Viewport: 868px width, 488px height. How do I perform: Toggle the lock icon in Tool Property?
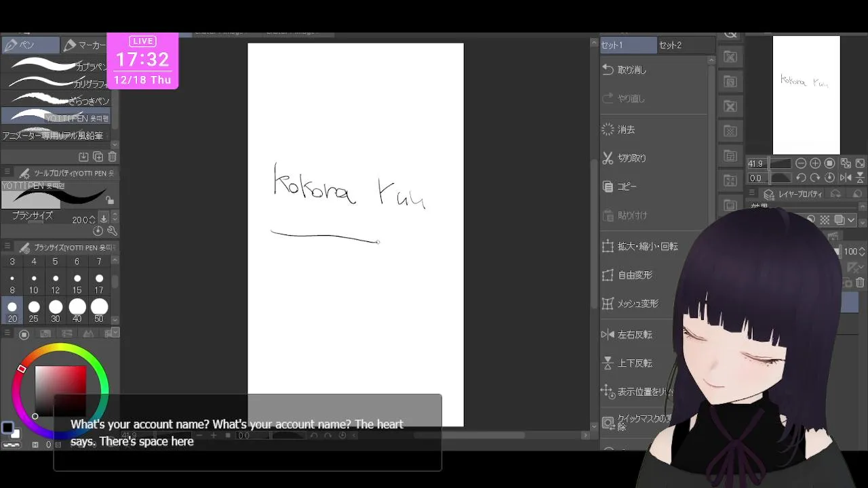pyautogui.click(x=110, y=201)
